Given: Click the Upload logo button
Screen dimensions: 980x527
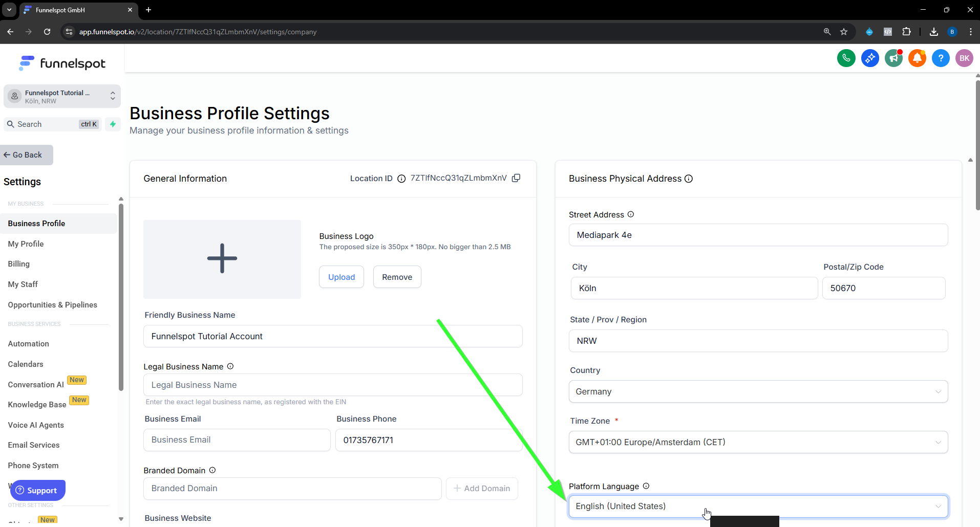Looking at the screenshot, I should (x=342, y=277).
